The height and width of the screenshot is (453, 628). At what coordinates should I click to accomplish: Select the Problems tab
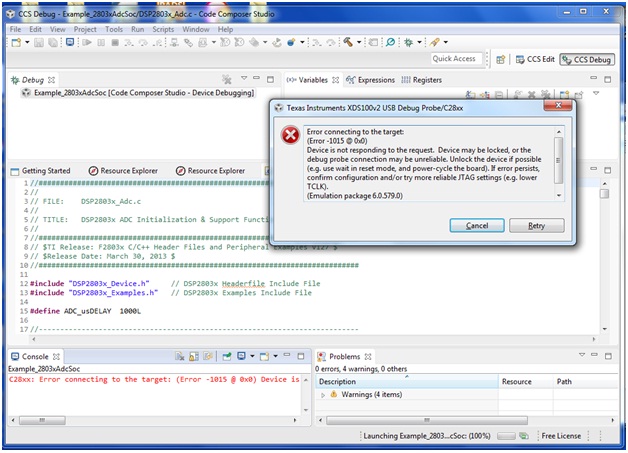[x=344, y=356]
